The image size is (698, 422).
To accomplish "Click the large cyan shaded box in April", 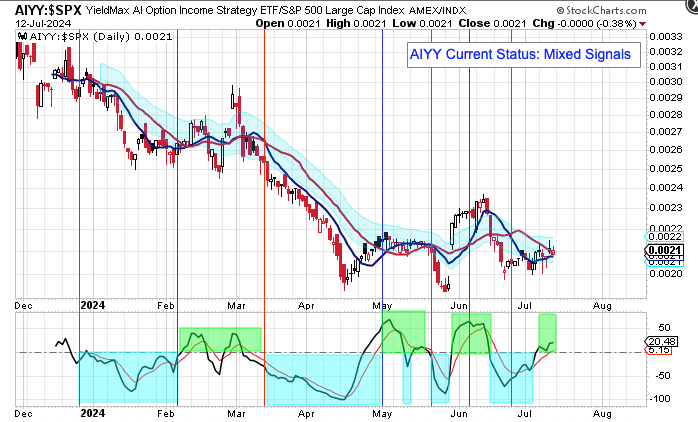I will 322,377.
